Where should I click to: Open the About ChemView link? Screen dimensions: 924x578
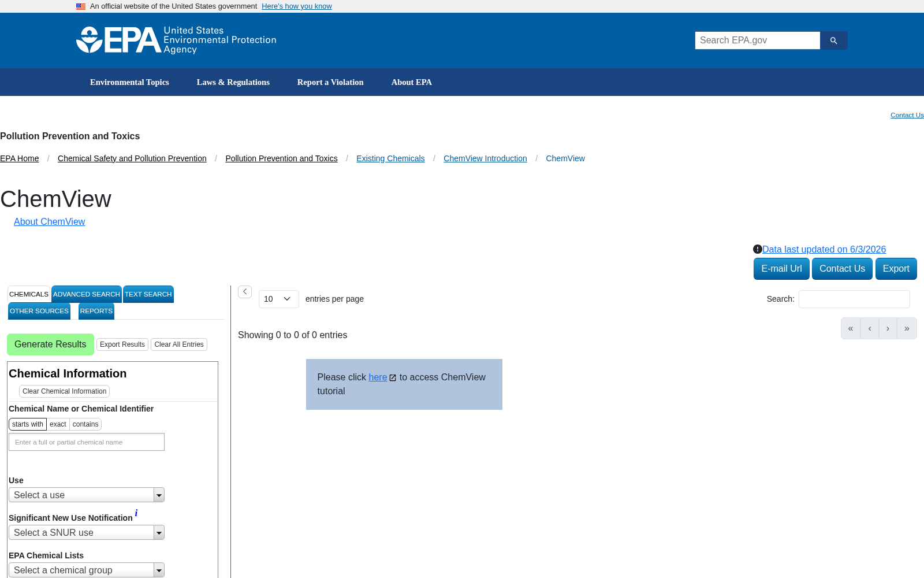tap(50, 222)
